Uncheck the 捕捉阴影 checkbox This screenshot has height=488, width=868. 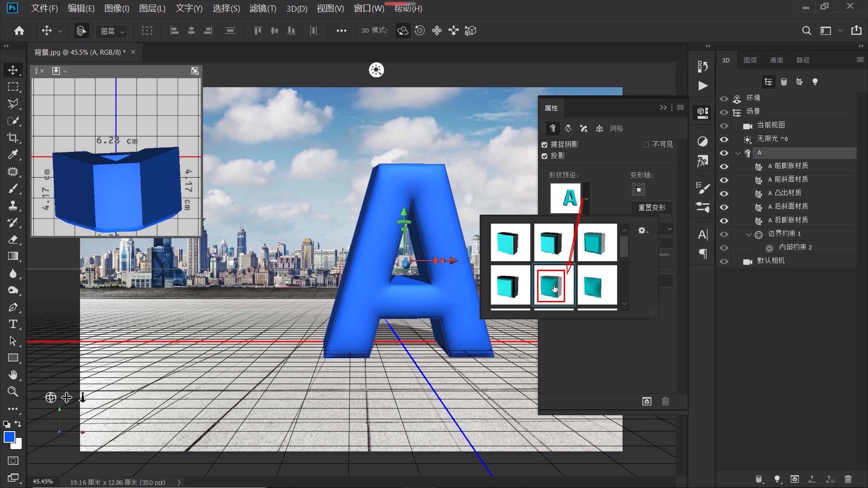click(x=544, y=145)
